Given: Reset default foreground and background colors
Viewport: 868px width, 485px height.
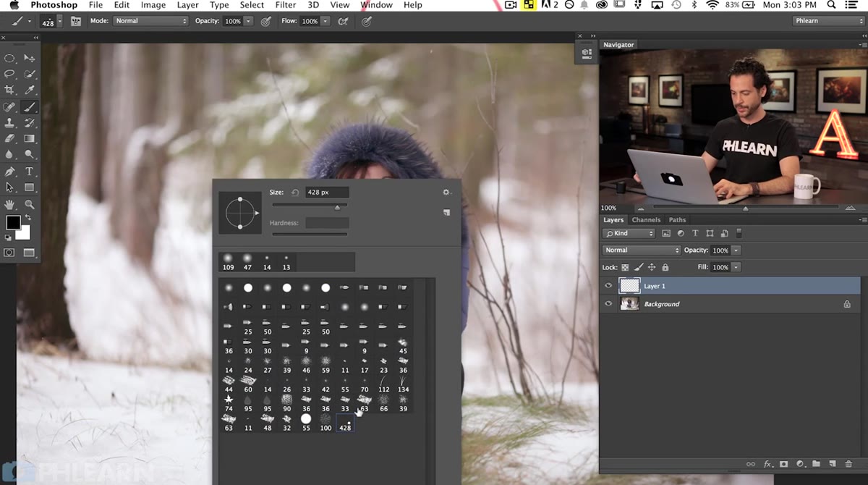Looking at the screenshot, I should pos(9,237).
